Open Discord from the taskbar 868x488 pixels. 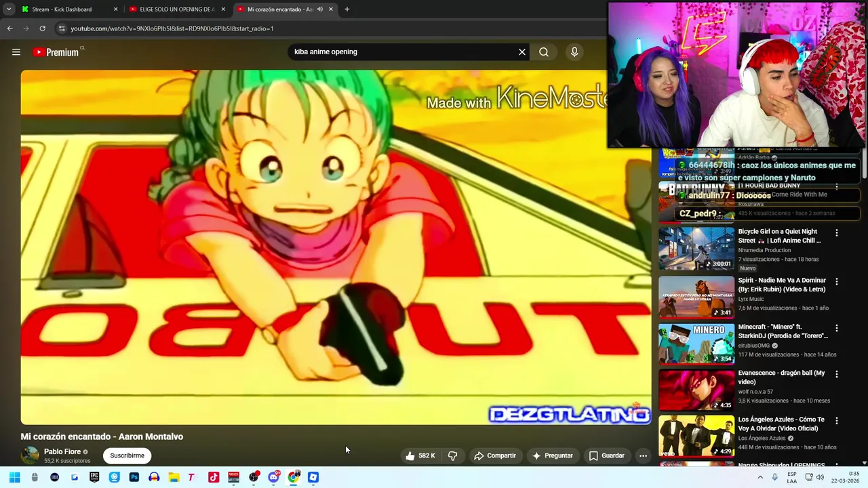[x=273, y=477]
